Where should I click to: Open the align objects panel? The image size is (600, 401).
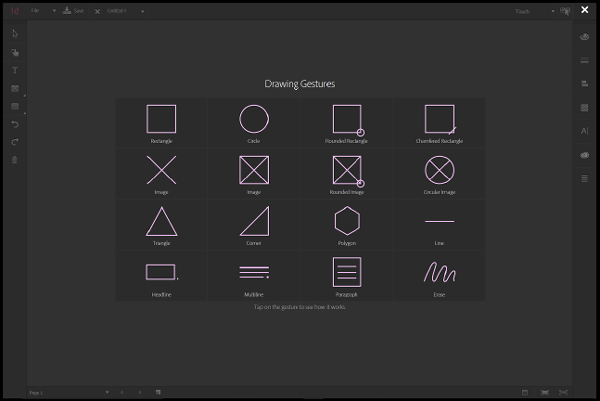point(584,83)
